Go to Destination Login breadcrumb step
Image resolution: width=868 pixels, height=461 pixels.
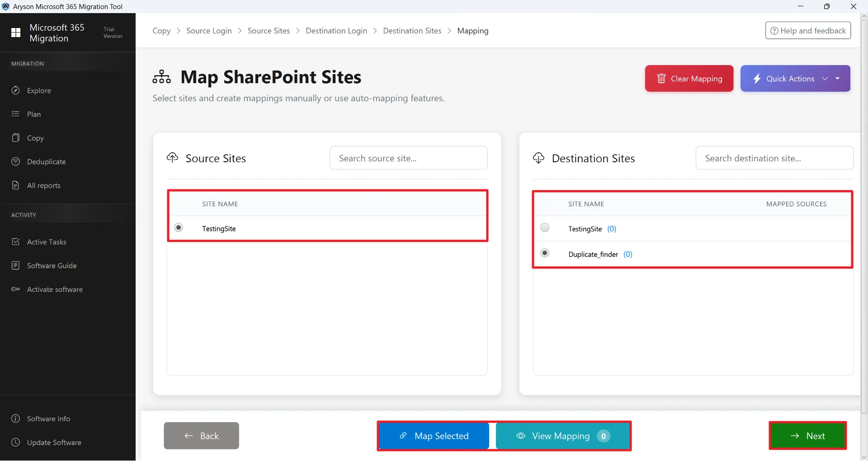pyautogui.click(x=336, y=31)
